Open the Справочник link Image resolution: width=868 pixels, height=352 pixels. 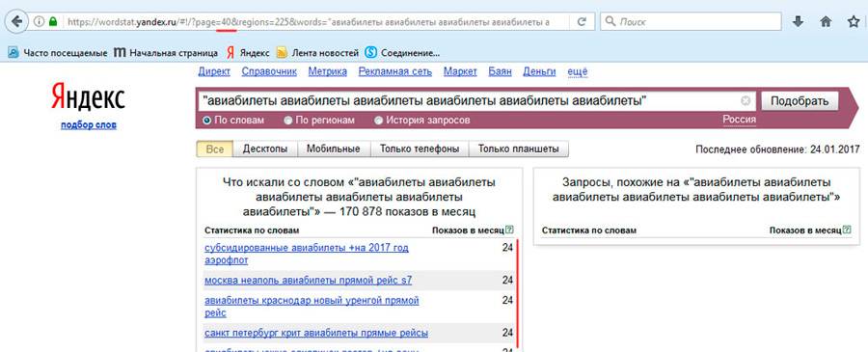tap(269, 71)
